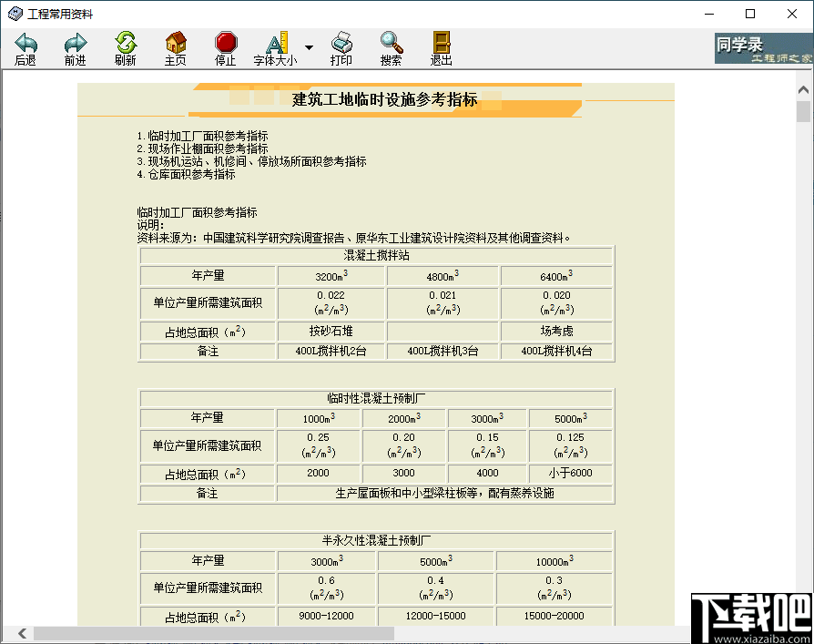The image size is (814, 644).
Task: Open the font size dropdown arrow
Action: (x=310, y=47)
